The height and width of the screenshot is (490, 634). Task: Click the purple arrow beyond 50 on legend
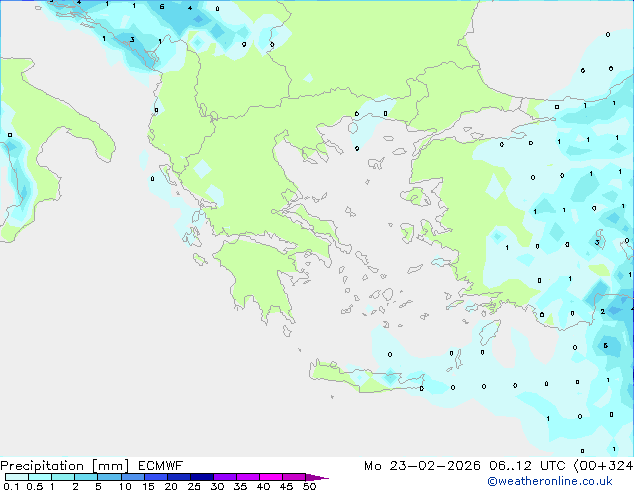click(x=317, y=477)
